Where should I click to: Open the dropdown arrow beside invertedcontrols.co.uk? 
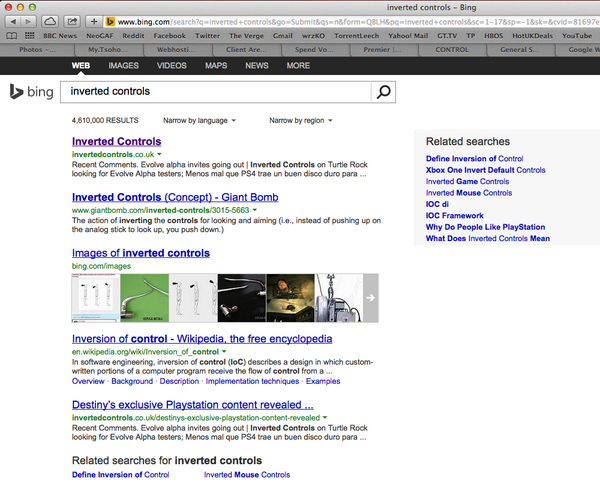159,154
